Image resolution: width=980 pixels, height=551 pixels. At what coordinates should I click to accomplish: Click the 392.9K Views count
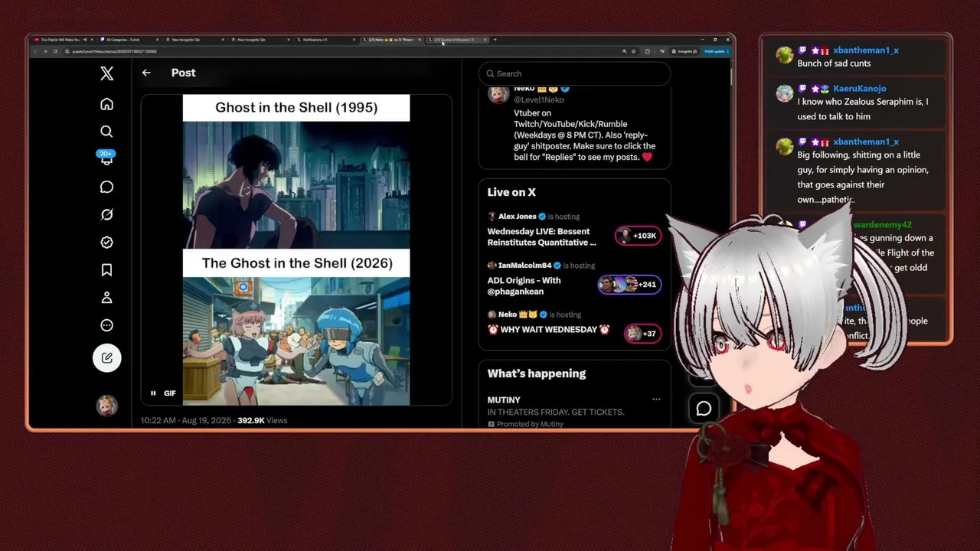click(263, 420)
